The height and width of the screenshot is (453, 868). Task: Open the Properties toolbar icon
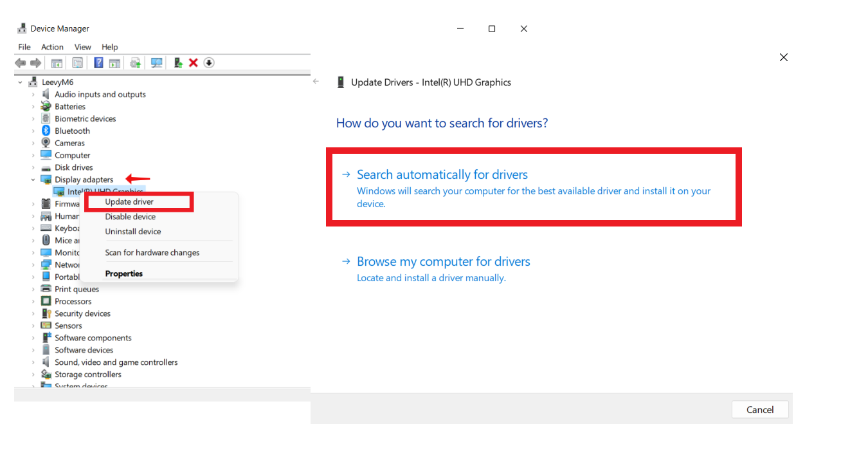point(78,63)
